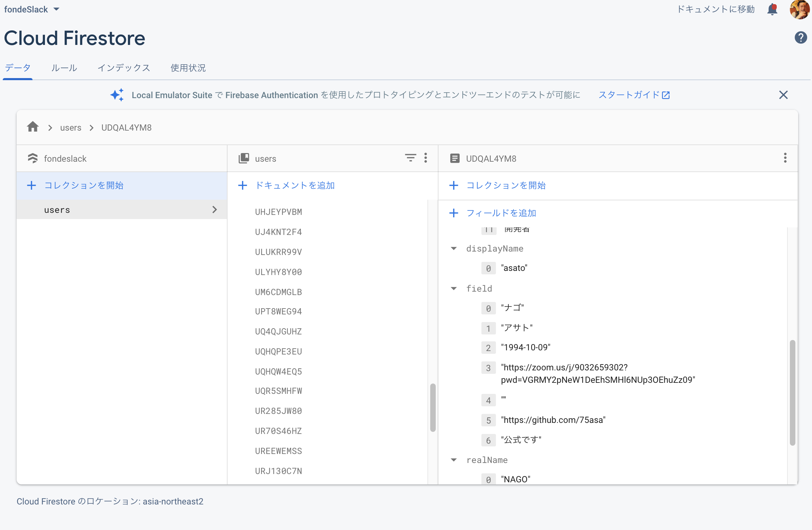Image resolution: width=812 pixels, height=530 pixels.
Task: Dismiss the Local Emulator Suite banner
Action: [783, 95]
